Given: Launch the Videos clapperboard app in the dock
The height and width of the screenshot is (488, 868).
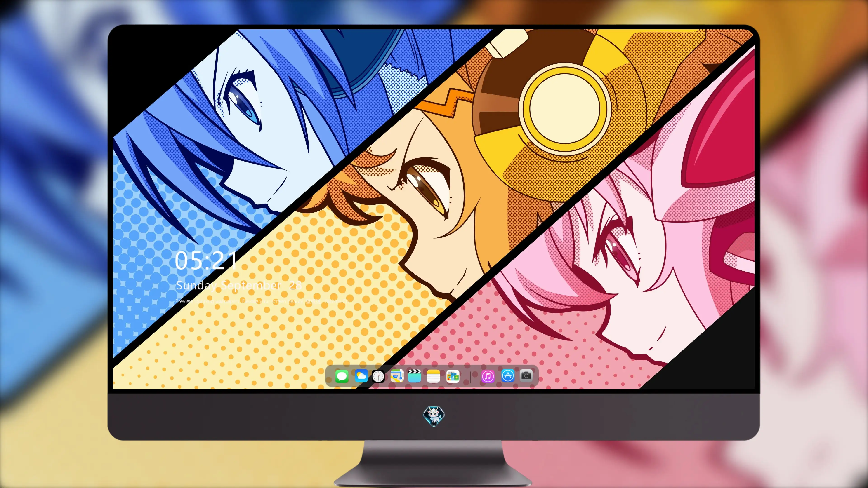Looking at the screenshot, I should click(x=415, y=376).
